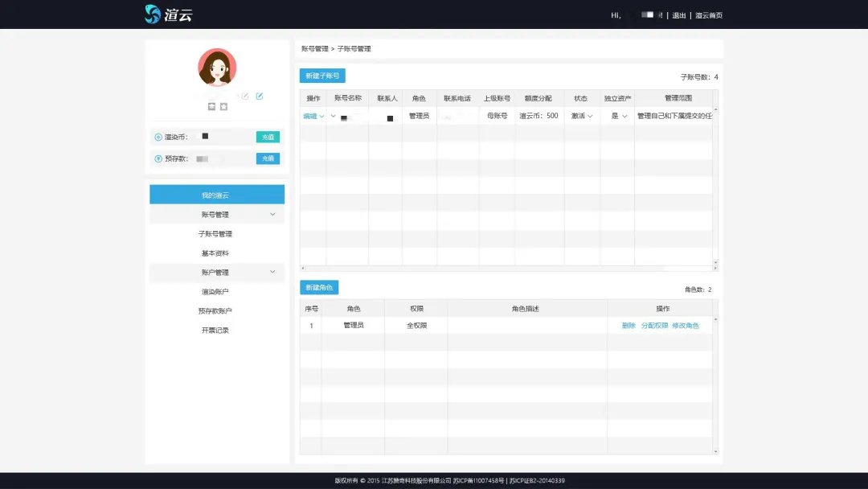This screenshot has height=489, width=868.
Task: Click the 预存款 deposit icon
Action: coord(158,159)
